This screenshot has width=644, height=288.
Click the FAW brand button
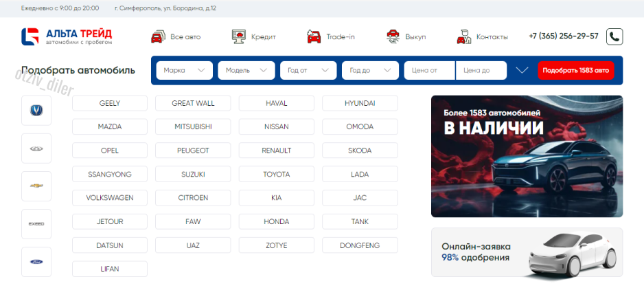tap(193, 222)
